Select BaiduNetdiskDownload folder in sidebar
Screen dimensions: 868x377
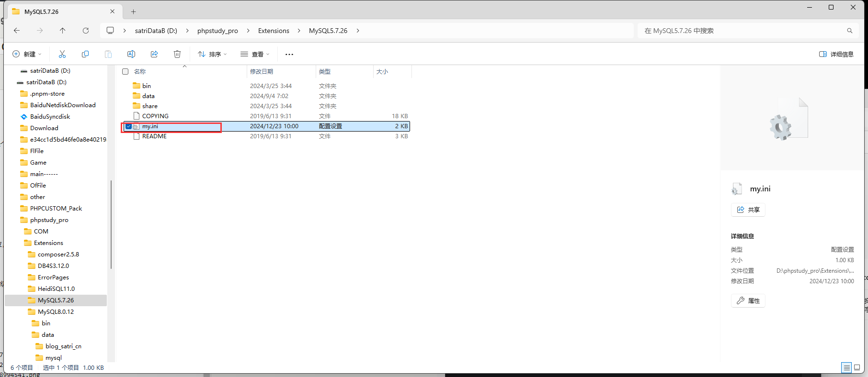point(63,105)
